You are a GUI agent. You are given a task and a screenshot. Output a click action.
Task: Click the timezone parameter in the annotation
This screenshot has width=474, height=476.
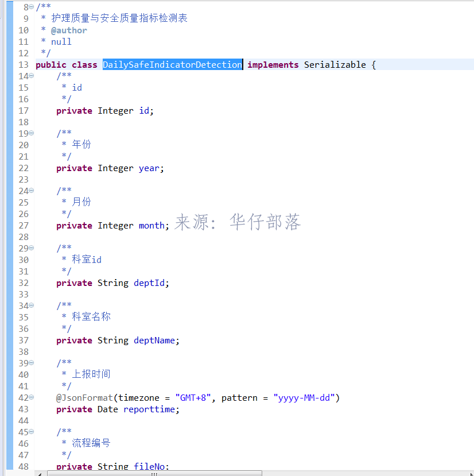139,398
